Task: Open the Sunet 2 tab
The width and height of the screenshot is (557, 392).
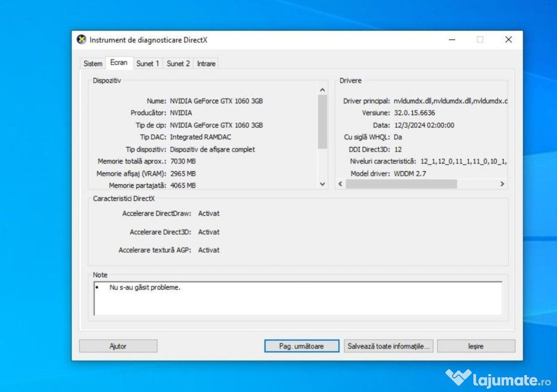Action: 178,64
